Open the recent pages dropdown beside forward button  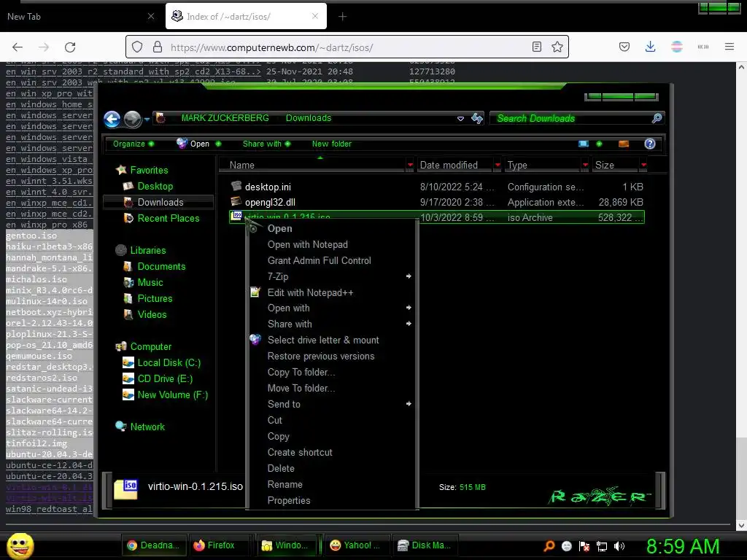click(147, 119)
